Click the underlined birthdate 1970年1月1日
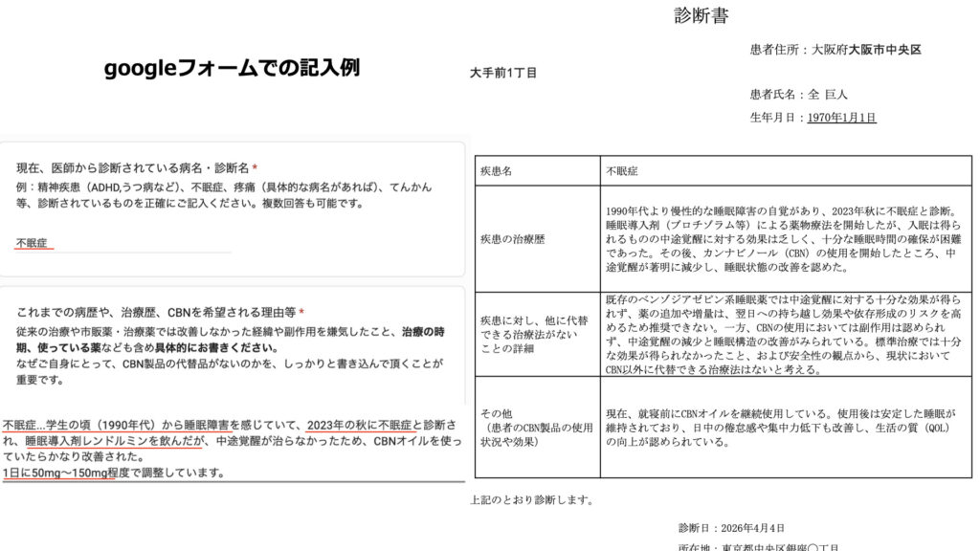Screen dimensions: 980x551 click(841, 118)
